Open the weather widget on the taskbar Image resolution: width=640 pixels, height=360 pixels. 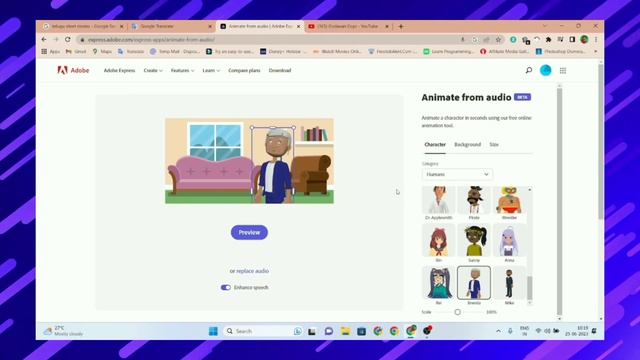click(x=63, y=331)
